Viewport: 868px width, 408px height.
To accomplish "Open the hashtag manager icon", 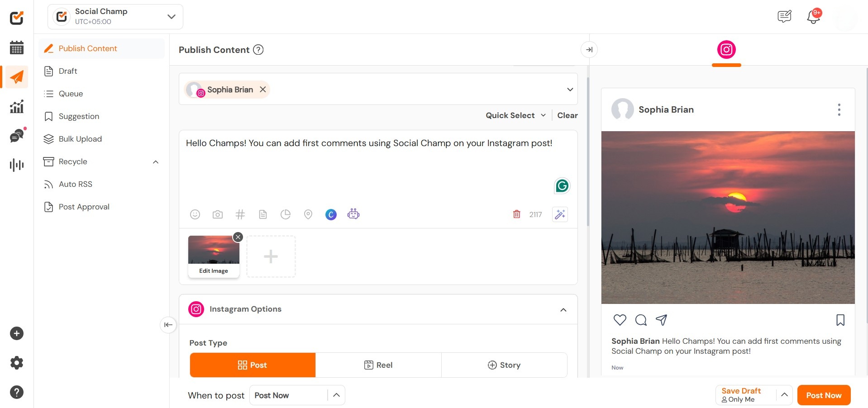I will (x=240, y=214).
